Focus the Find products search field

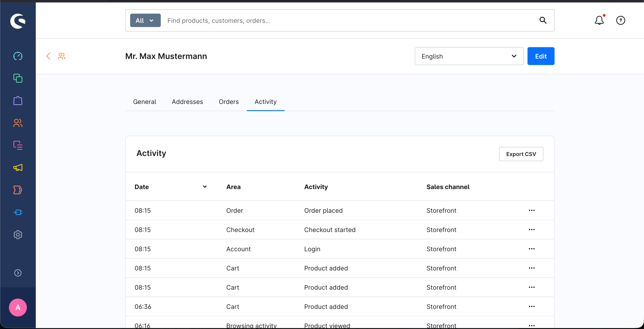(x=350, y=21)
